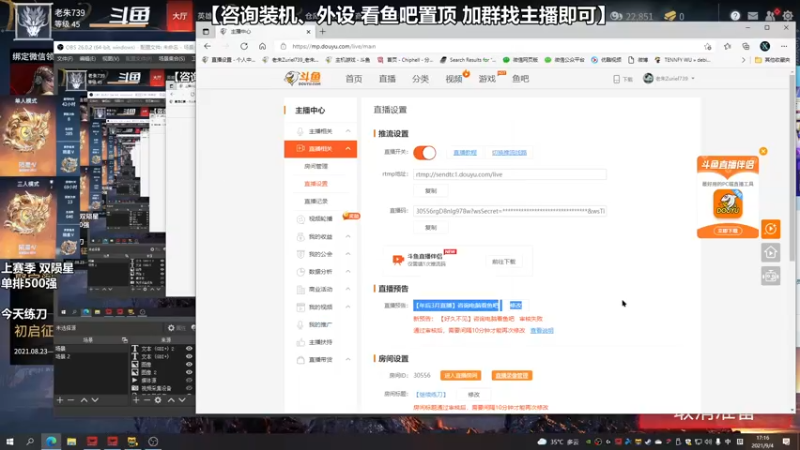800x450 pixels.
Task: Open the 直播 nav item
Action: coord(387,79)
